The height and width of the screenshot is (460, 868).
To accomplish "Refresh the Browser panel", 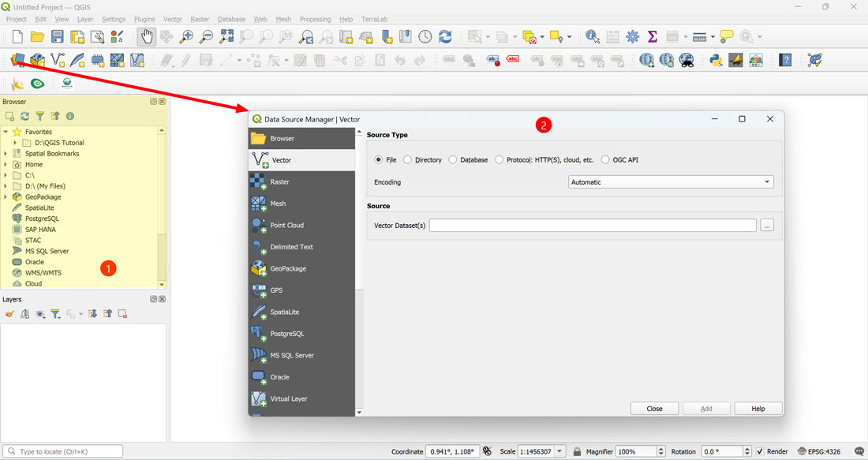I will click(25, 116).
